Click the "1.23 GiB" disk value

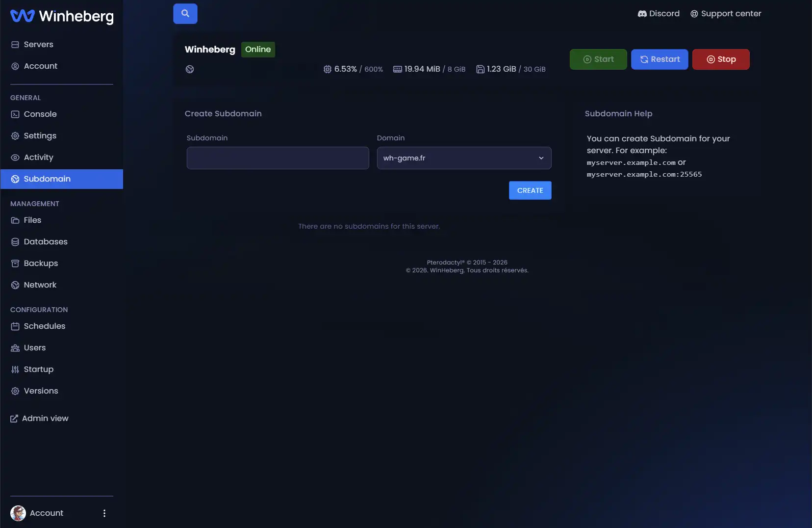[x=502, y=69]
